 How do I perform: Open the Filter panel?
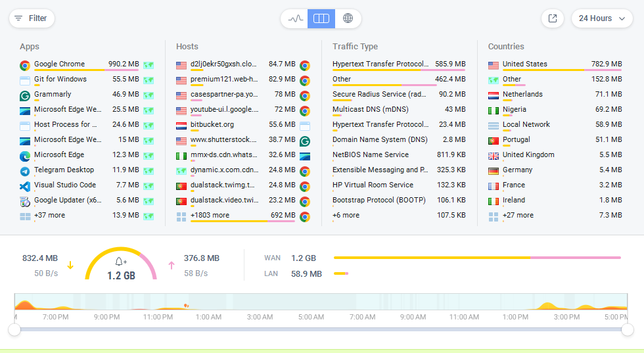click(32, 18)
